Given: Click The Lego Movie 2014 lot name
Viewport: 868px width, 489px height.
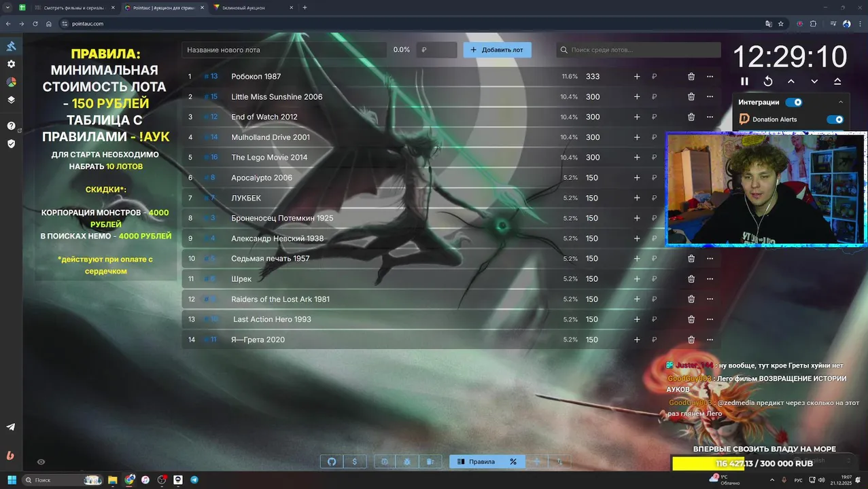Looking at the screenshot, I should [269, 158].
